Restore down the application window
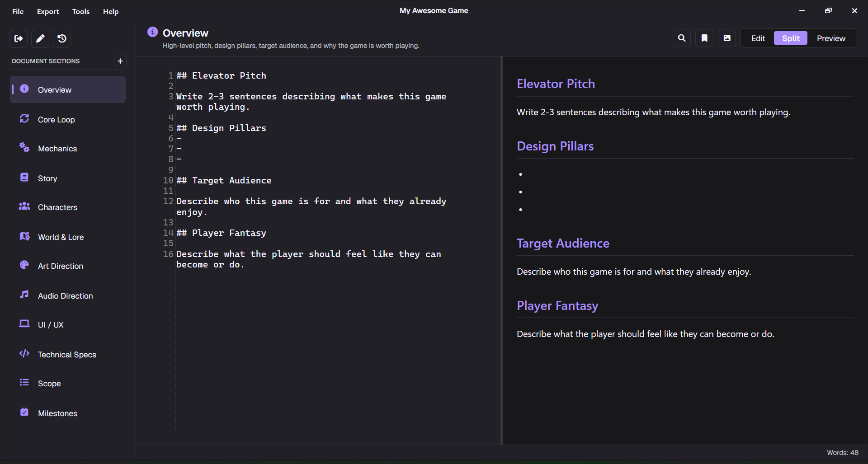 coord(828,10)
